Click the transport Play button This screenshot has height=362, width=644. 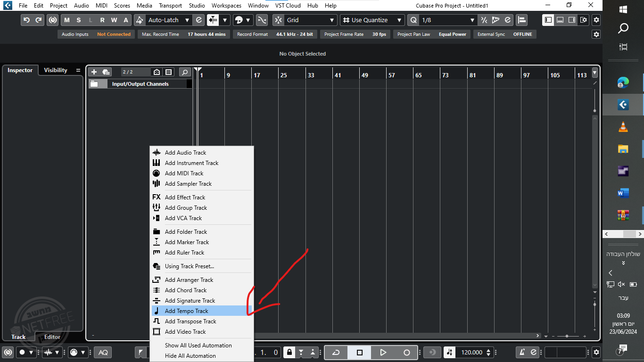[x=383, y=352]
